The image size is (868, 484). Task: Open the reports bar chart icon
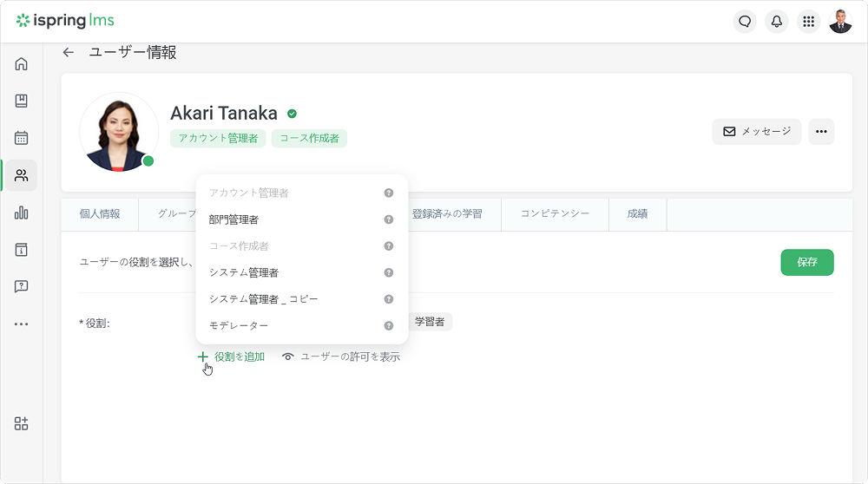pyautogui.click(x=21, y=213)
